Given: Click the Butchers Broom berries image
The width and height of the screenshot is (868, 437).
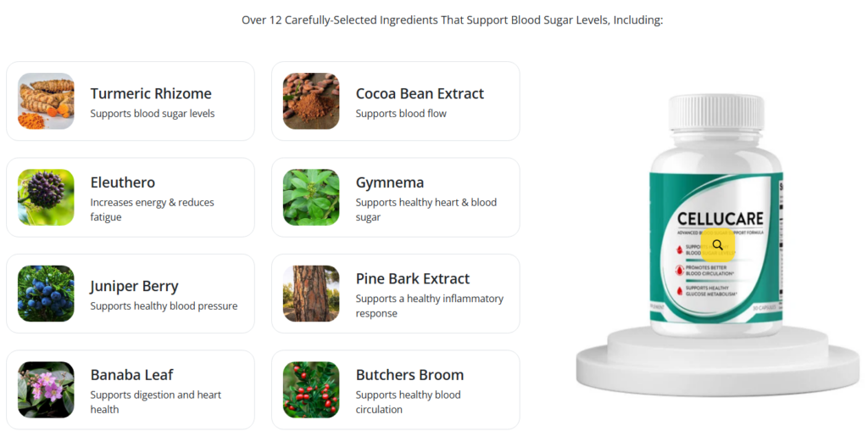Looking at the screenshot, I should [x=311, y=389].
